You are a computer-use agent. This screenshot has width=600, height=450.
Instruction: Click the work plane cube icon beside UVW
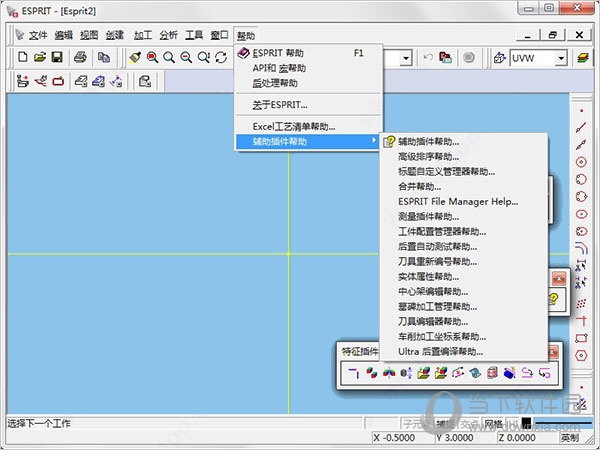499,58
